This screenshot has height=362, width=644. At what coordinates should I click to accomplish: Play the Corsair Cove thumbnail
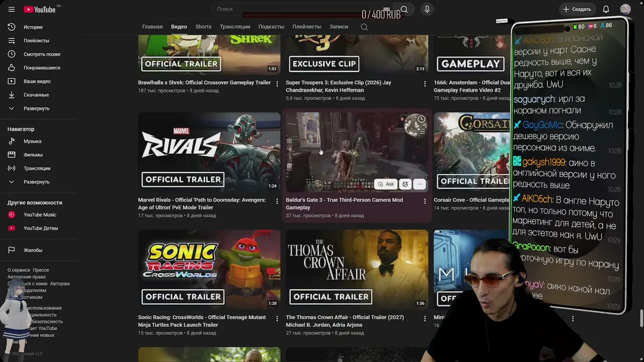tap(472, 152)
